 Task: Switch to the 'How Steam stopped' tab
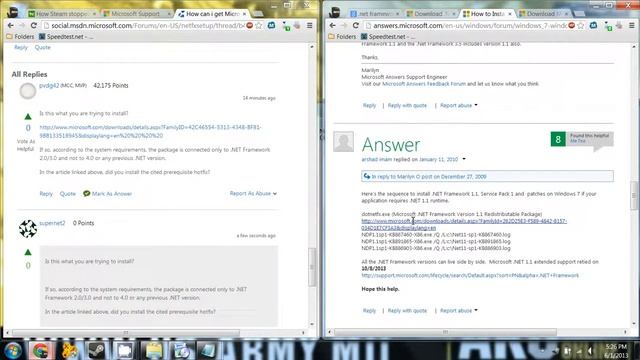[62, 14]
